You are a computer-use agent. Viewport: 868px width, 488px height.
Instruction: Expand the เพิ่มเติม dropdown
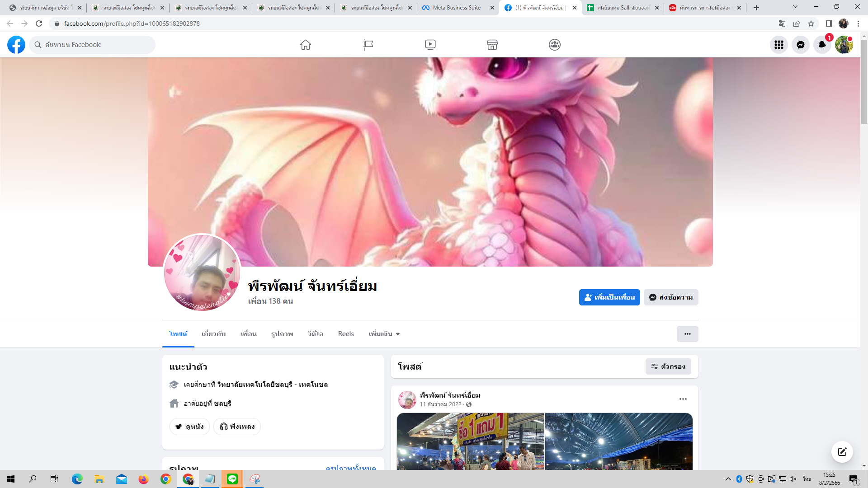pos(384,334)
